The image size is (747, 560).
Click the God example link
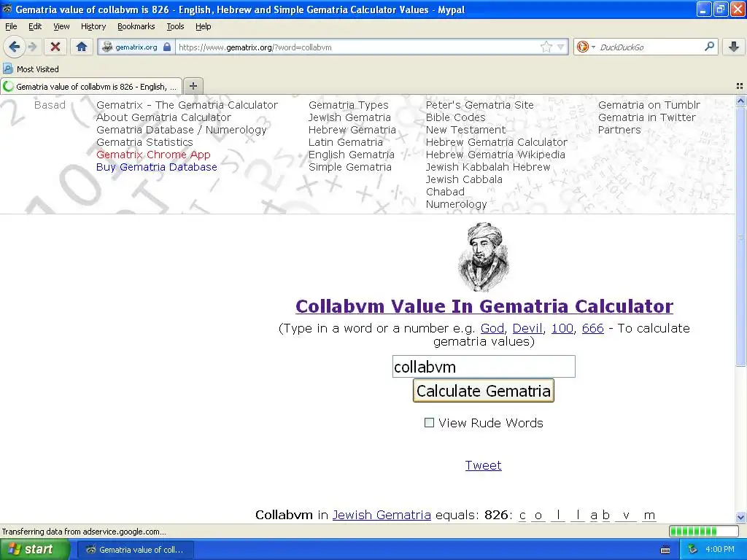492,328
